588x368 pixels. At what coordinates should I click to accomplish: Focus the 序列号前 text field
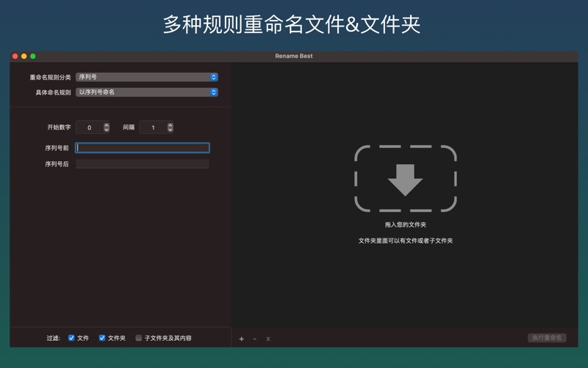[x=143, y=148]
